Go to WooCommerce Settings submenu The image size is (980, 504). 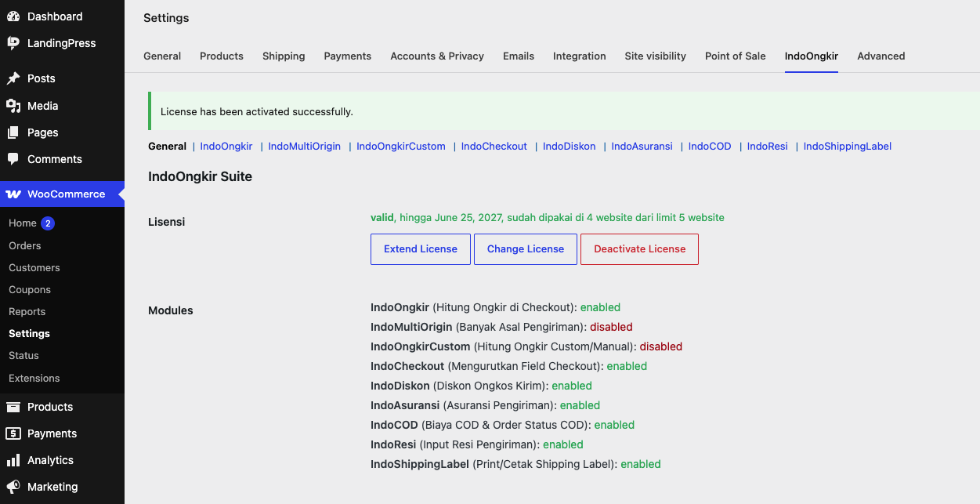[x=29, y=333]
